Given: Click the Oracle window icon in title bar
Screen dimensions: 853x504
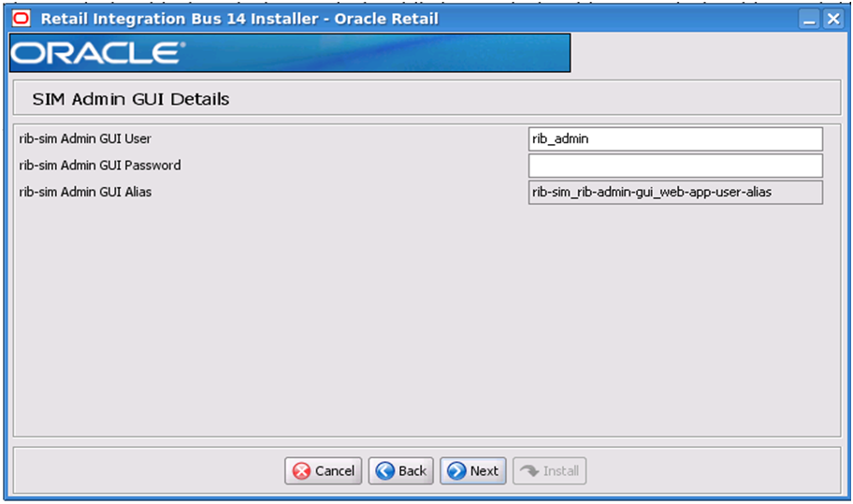Looking at the screenshot, I should click(x=22, y=19).
